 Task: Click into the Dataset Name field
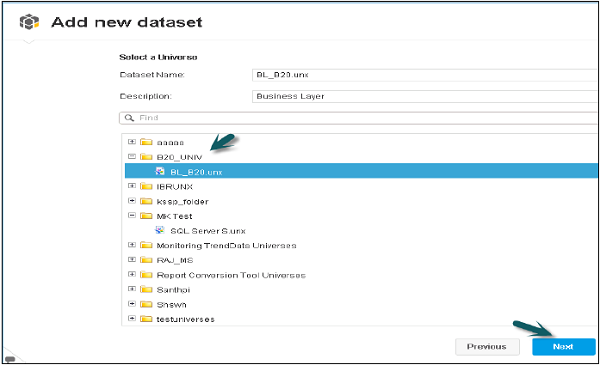(x=425, y=75)
